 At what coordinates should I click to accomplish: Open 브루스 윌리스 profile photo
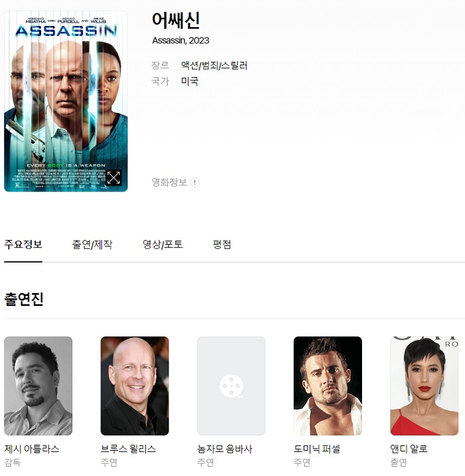coord(135,386)
